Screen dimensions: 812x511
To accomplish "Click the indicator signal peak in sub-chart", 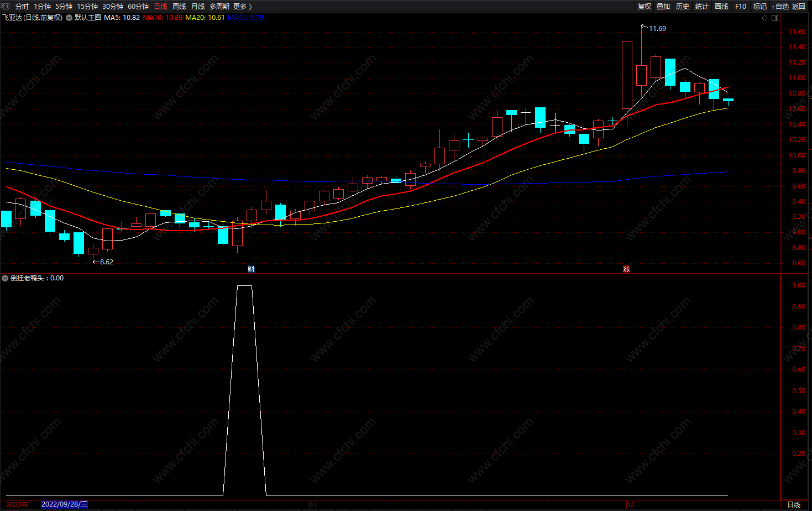I will (x=244, y=286).
